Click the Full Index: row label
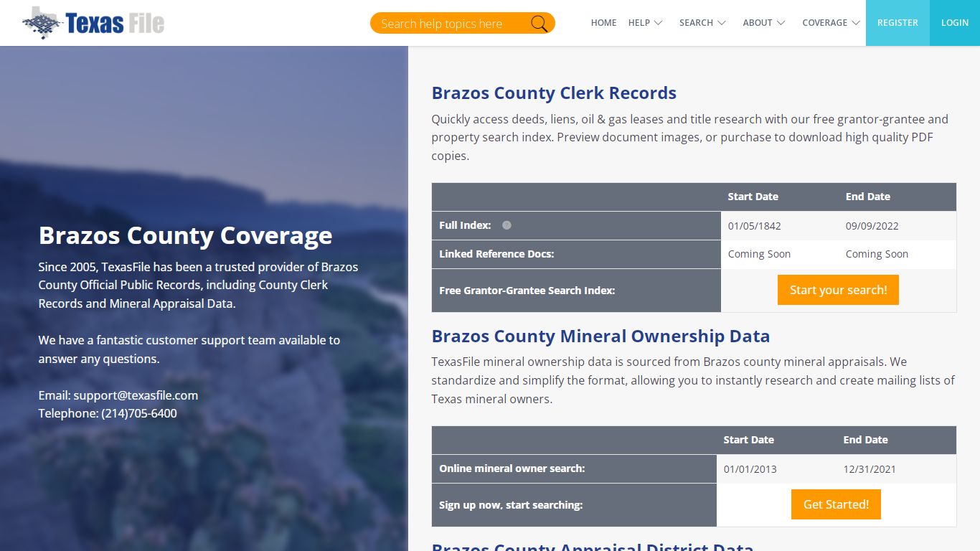The width and height of the screenshot is (980, 551). 465,225
